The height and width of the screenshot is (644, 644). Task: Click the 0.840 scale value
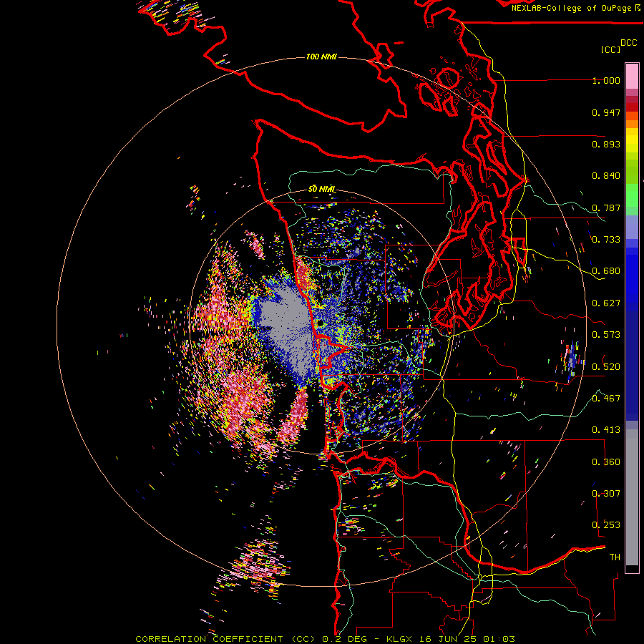tap(606, 176)
